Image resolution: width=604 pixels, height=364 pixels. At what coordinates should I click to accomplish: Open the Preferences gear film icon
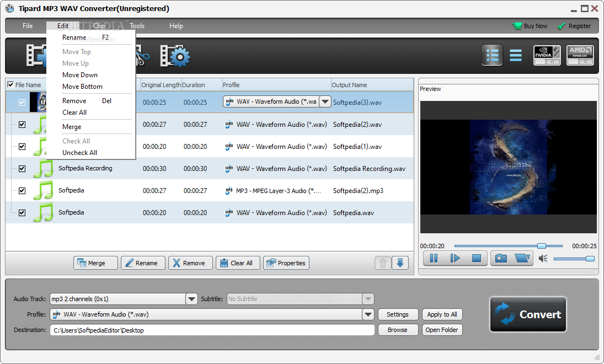pos(175,56)
